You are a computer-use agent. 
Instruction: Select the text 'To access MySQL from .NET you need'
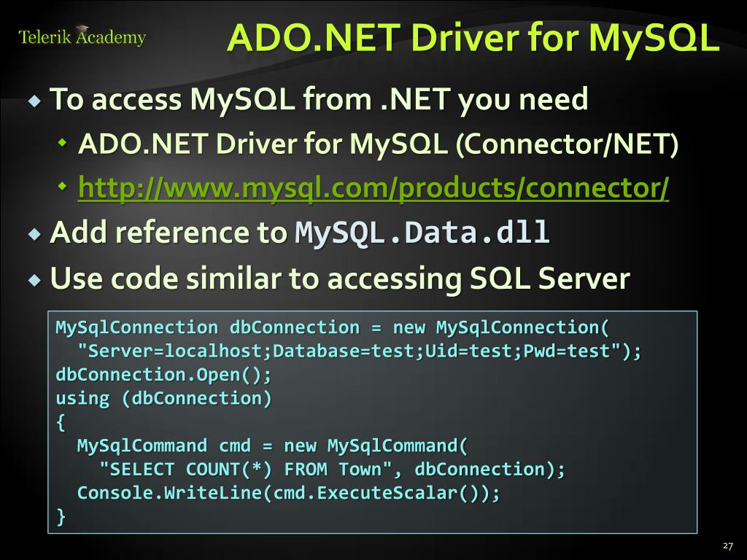[319, 99]
